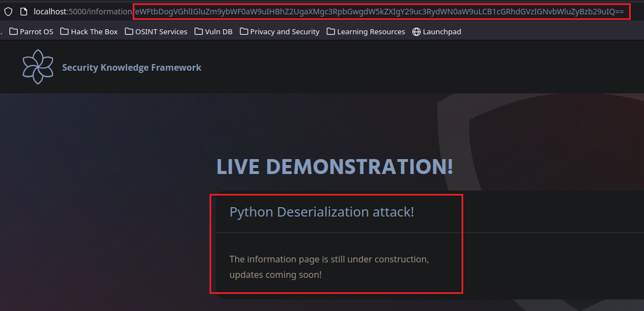This screenshot has width=644, height=311.
Task: Click the Parrot OS folder icon
Action: [x=14, y=32]
